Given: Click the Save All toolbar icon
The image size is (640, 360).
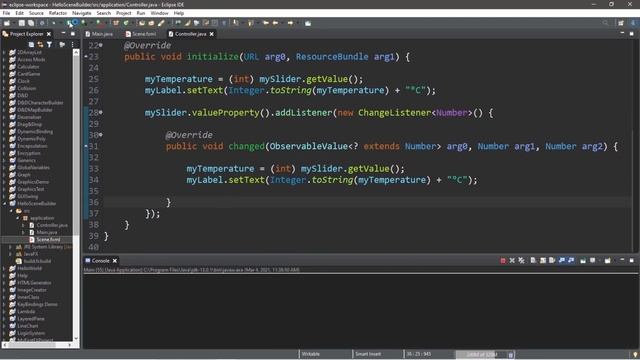Looking at the screenshot, I should pyautogui.click(x=31, y=23).
